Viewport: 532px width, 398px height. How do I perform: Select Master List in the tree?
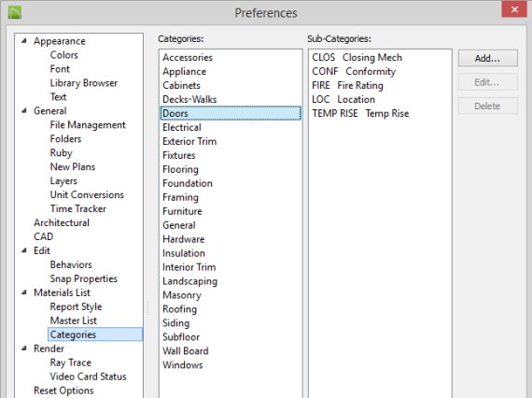point(74,320)
